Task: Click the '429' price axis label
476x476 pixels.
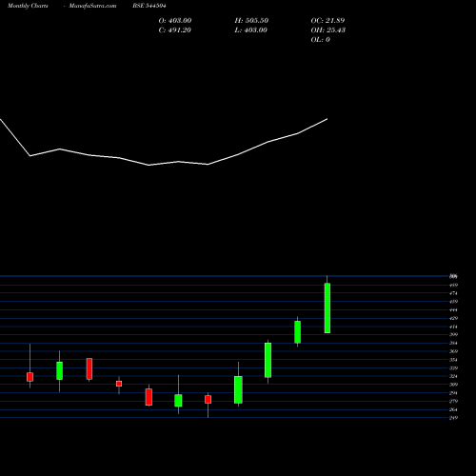Action: point(453,318)
